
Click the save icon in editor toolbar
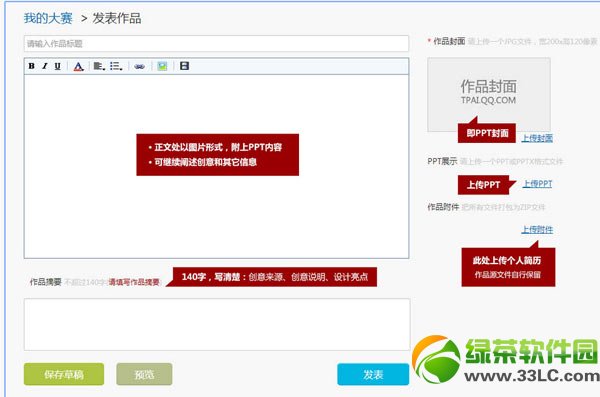coord(184,66)
